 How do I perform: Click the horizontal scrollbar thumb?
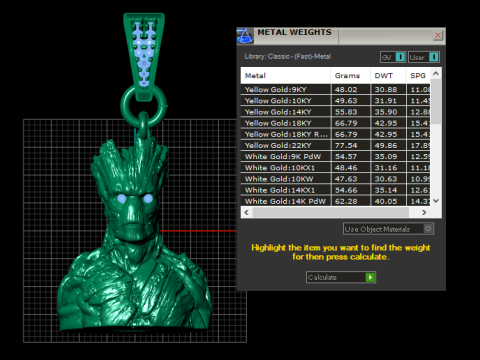coord(331,212)
